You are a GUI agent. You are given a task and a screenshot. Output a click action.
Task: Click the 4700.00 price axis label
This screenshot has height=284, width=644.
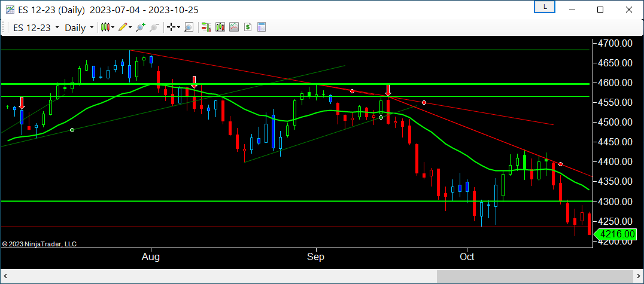[616, 44]
